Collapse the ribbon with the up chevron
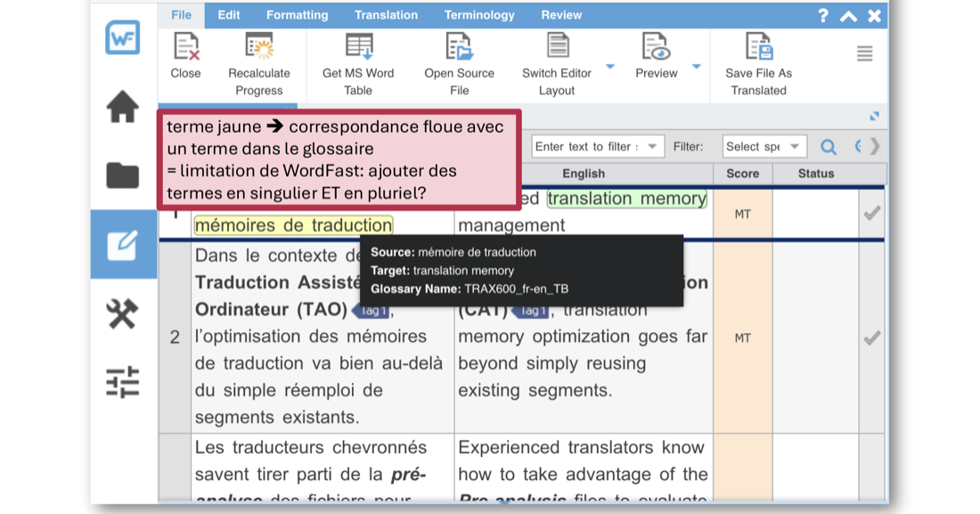980x514 pixels. tap(848, 16)
